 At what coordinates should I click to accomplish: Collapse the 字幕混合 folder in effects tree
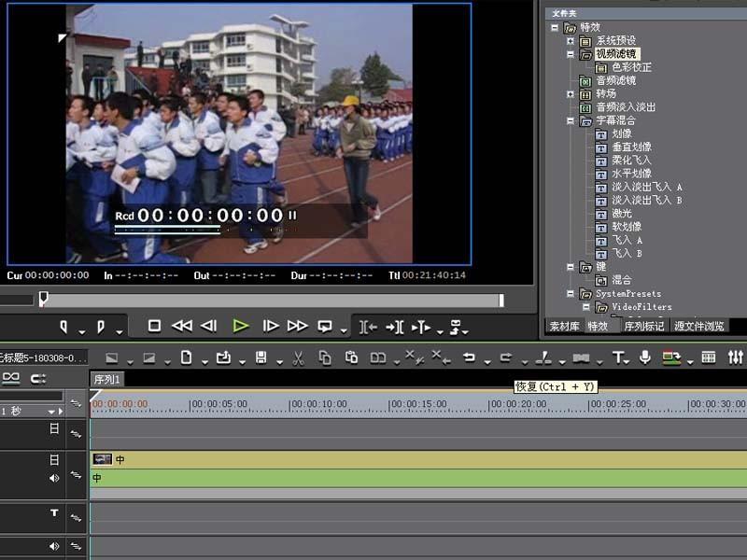pos(570,121)
